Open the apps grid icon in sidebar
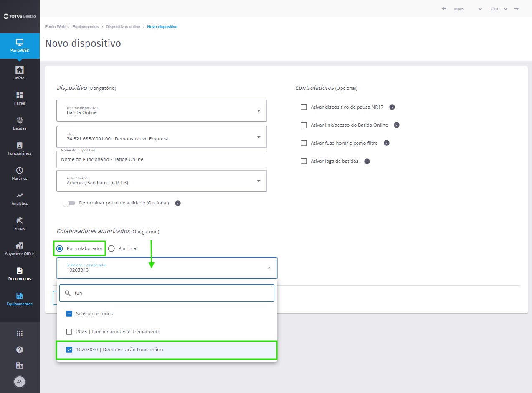 pyautogui.click(x=20, y=333)
